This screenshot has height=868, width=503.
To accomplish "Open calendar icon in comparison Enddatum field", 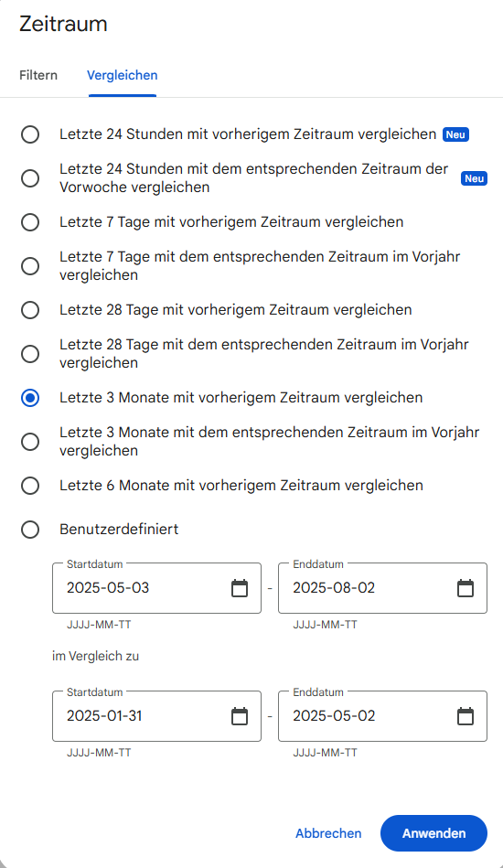I will point(466,716).
